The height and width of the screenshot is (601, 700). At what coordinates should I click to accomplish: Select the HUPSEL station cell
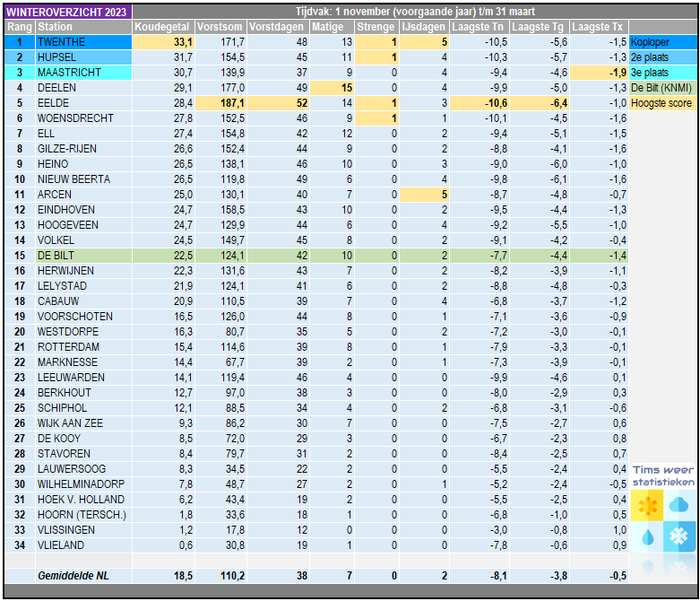tap(84, 57)
